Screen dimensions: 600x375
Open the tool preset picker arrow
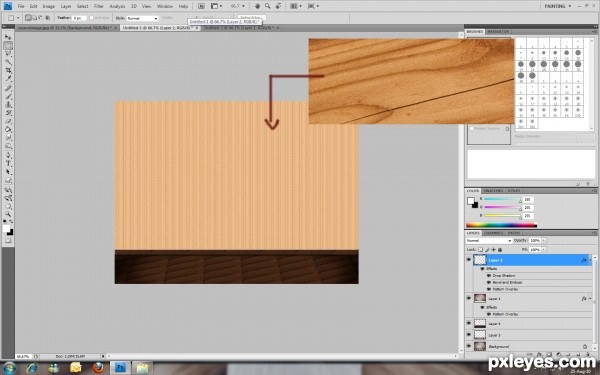tap(18, 18)
